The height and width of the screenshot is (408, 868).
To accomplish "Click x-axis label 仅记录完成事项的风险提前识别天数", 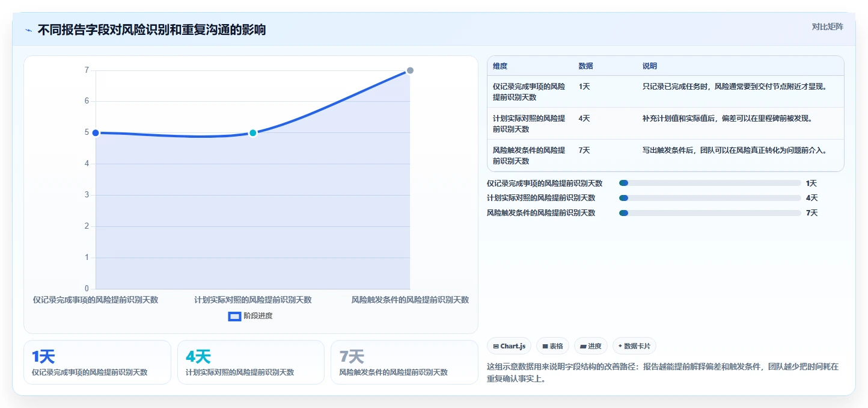I will [x=96, y=300].
